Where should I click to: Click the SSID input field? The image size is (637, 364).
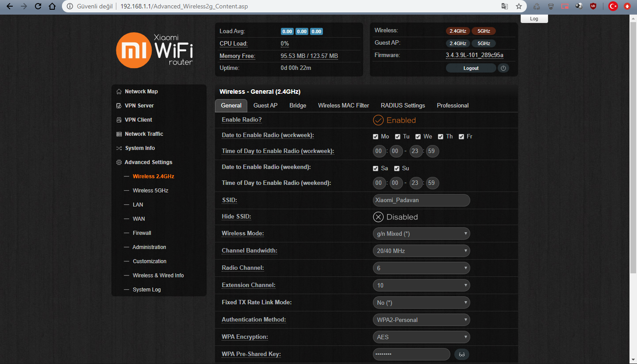point(422,200)
